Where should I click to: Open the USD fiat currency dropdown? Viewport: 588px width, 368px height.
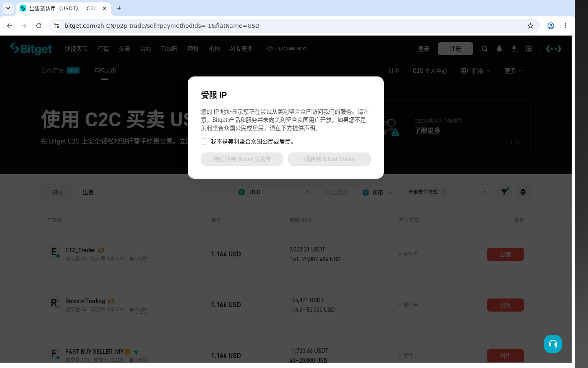pyautogui.click(x=378, y=192)
